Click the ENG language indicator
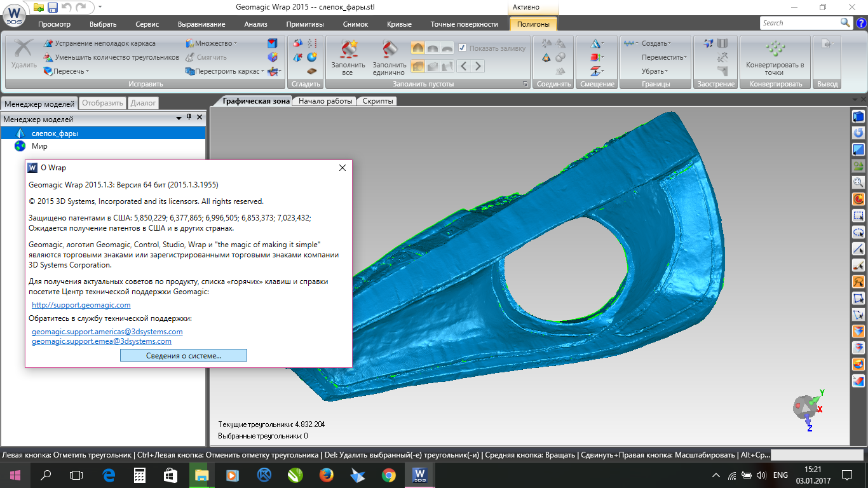The height and width of the screenshot is (488, 868). tap(780, 475)
